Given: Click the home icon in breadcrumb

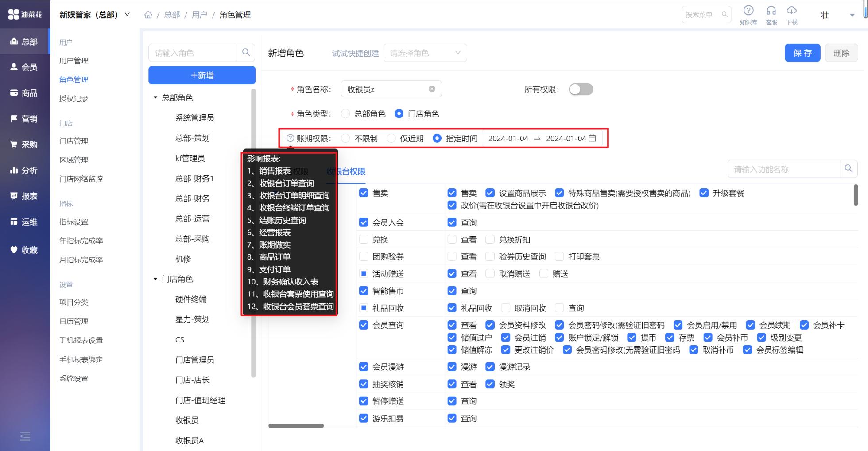Looking at the screenshot, I should pos(148,15).
